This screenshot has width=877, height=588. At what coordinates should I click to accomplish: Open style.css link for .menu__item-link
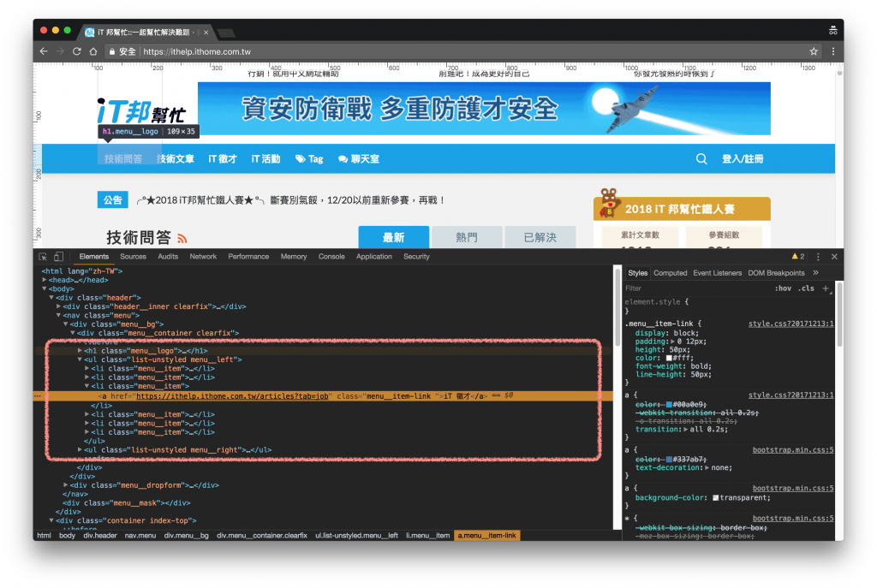790,324
